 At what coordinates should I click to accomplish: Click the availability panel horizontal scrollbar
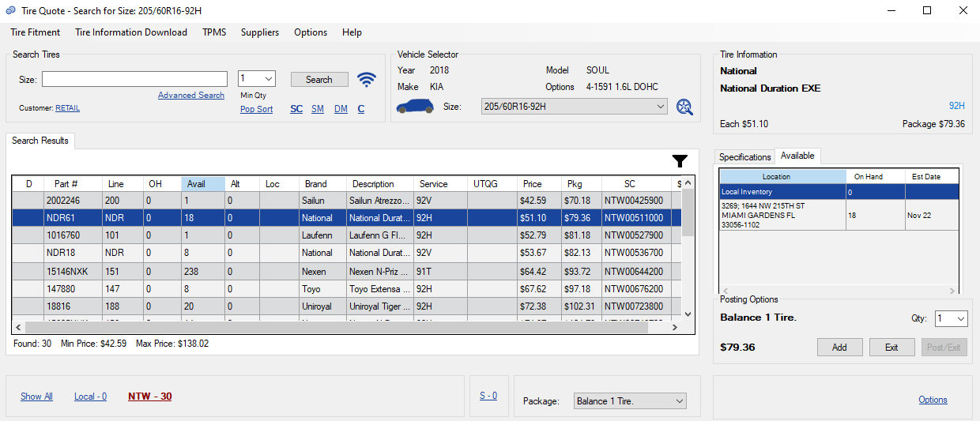point(839,291)
